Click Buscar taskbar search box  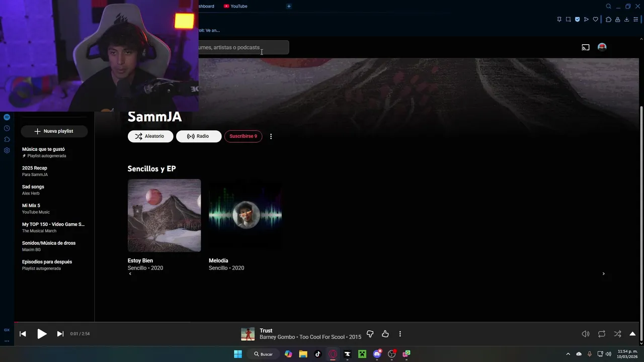(264, 354)
